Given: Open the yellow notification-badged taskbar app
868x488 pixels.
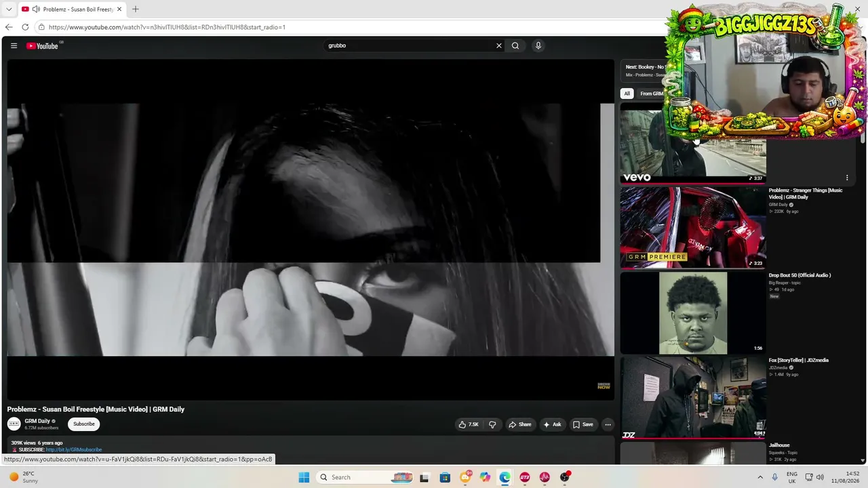Looking at the screenshot, I should point(465,477).
